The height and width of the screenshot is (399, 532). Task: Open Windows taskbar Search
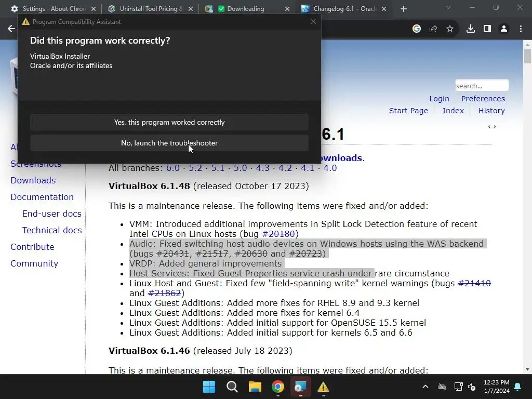tap(232, 387)
